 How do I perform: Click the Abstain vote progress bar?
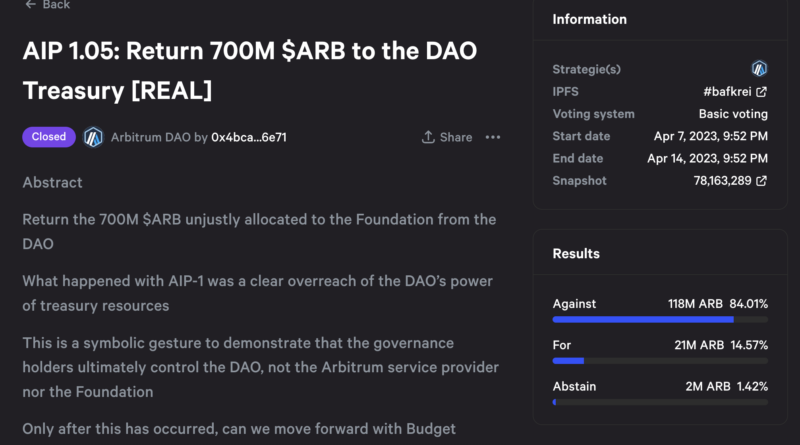pyautogui.click(x=660, y=402)
